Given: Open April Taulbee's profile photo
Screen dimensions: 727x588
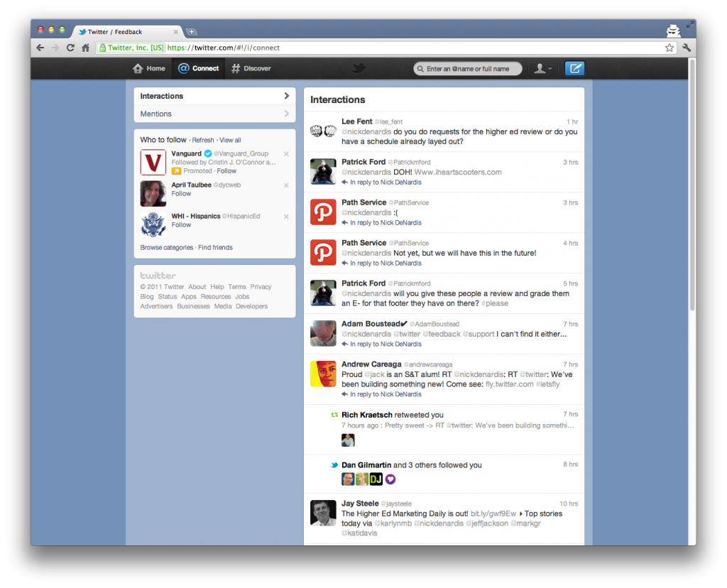Looking at the screenshot, I should (x=153, y=193).
